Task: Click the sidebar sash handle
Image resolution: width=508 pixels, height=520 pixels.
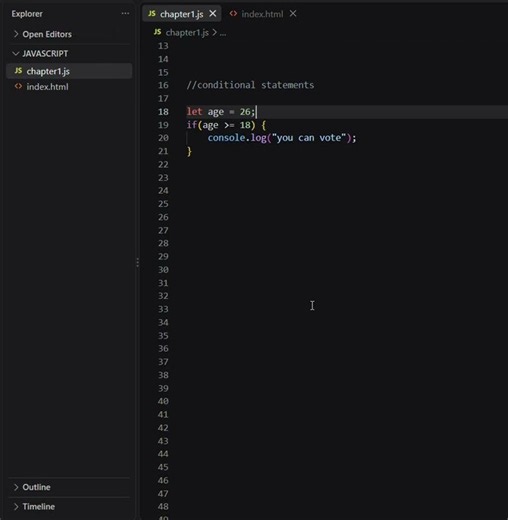Action: [x=138, y=263]
